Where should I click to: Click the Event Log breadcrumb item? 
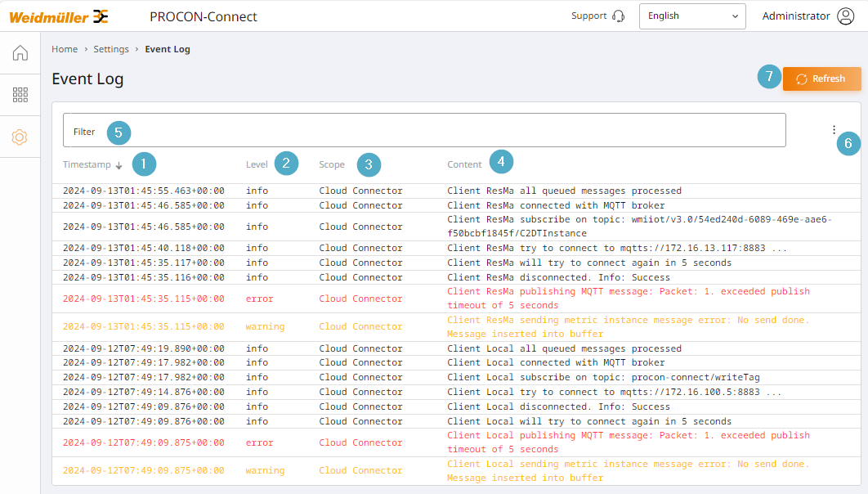pyautogui.click(x=168, y=49)
